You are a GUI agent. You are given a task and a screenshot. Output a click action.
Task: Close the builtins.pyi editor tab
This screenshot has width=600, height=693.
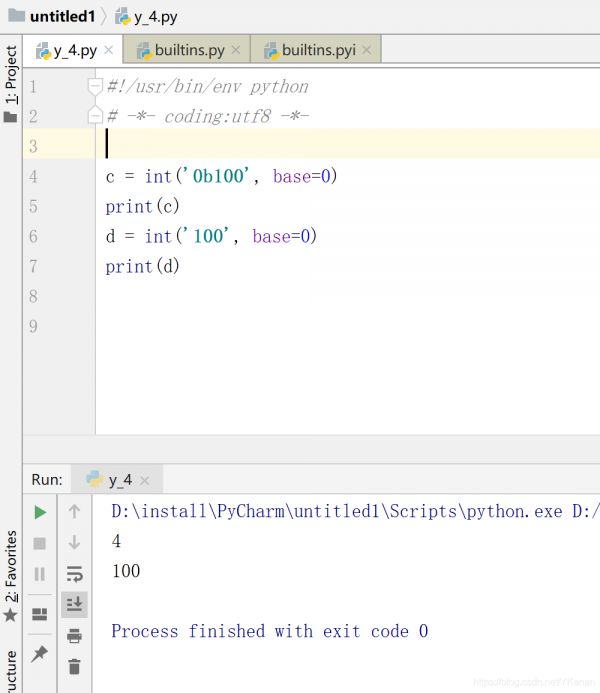point(366,50)
